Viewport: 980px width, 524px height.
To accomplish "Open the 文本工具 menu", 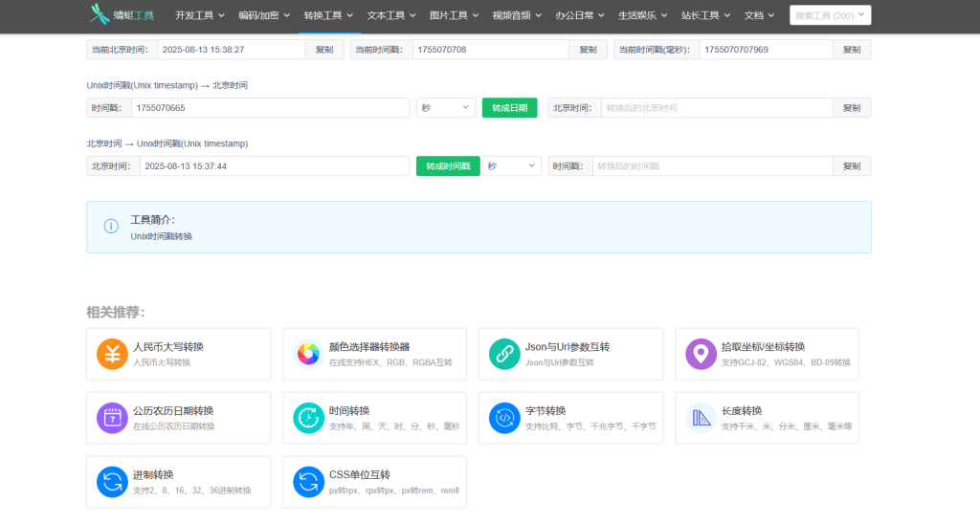I will 391,15.
